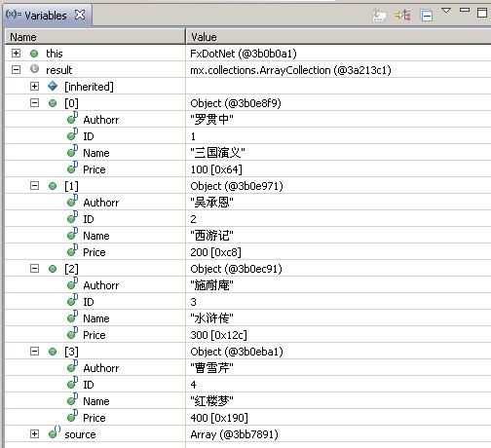The height and width of the screenshot is (448, 491).
Task: Click the green dot icon of [1]
Action: 53,186
